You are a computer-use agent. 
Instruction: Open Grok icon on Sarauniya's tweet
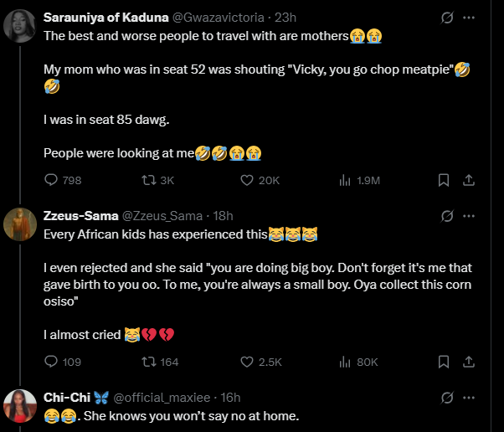(447, 17)
